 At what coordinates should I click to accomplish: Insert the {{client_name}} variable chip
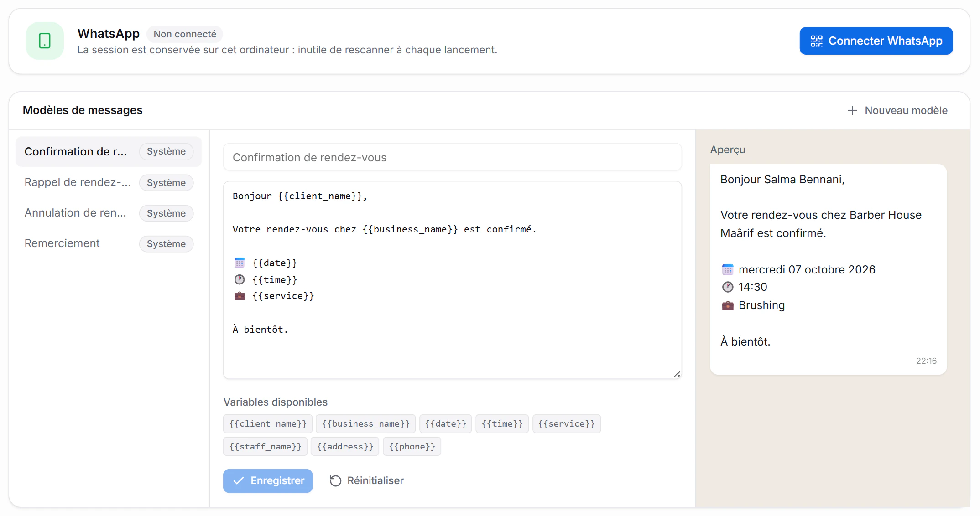tap(268, 423)
